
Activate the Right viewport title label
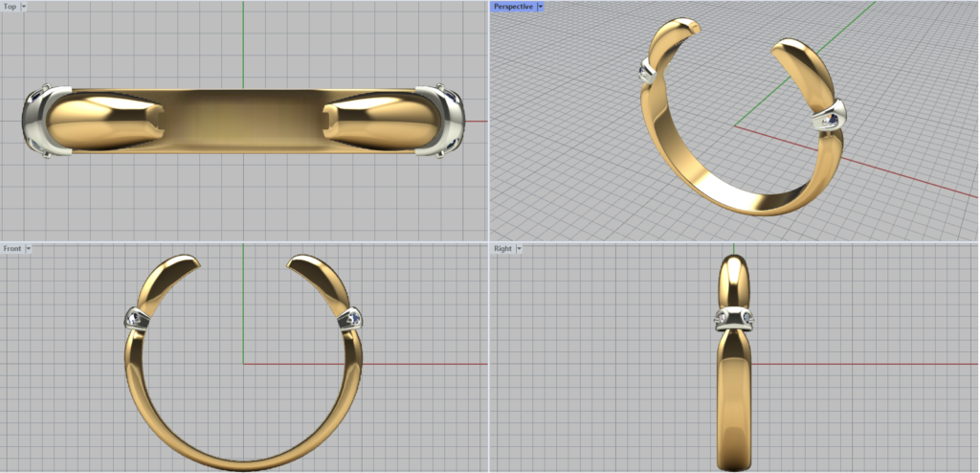point(502,249)
